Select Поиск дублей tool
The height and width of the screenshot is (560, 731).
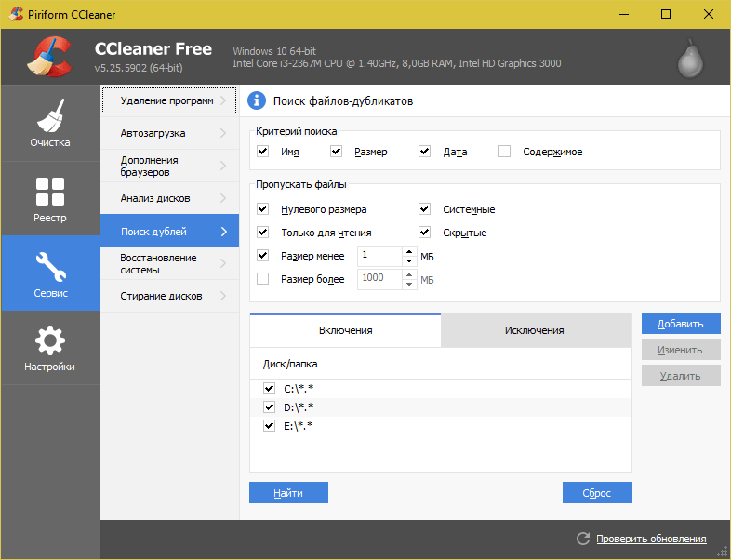tap(169, 231)
